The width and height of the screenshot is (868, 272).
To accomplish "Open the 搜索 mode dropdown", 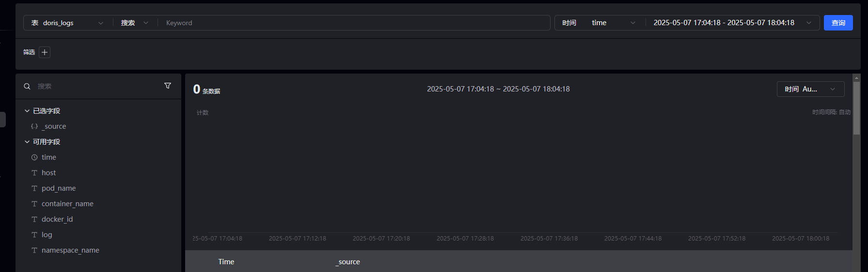I will click(x=135, y=23).
